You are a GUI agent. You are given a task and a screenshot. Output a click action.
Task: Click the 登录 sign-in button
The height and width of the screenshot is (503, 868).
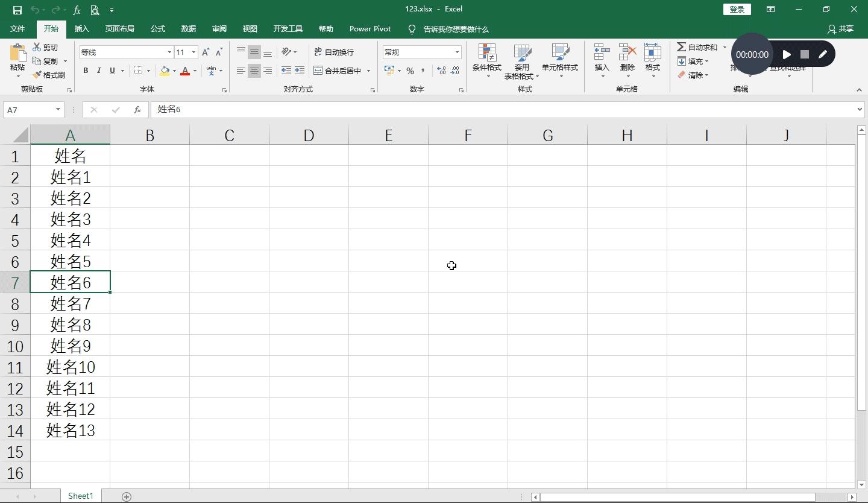tap(737, 9)
